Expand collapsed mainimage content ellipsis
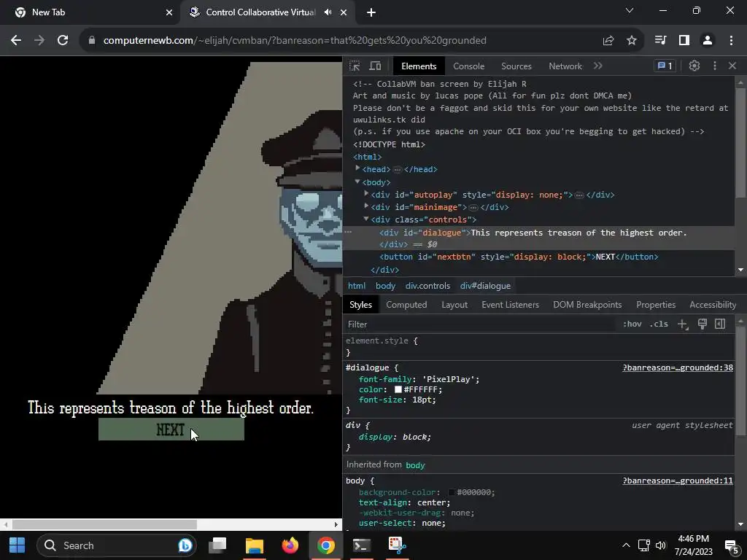Image resolution: width=747 pixels, height=560 pixels. 473,208
